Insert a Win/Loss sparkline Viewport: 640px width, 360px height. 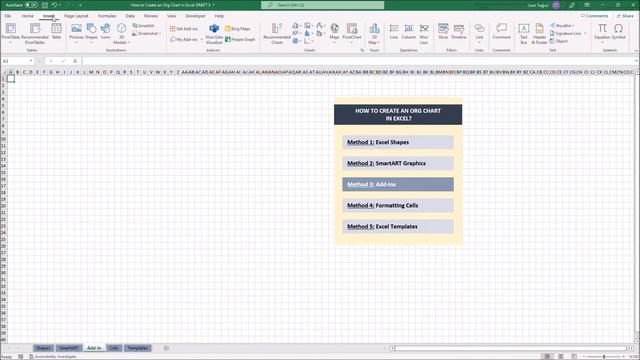424,33
